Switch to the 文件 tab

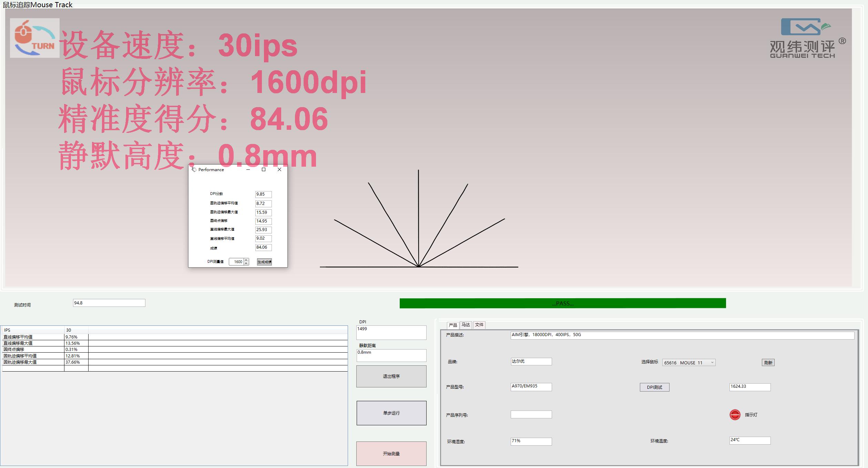coord(479,325)
